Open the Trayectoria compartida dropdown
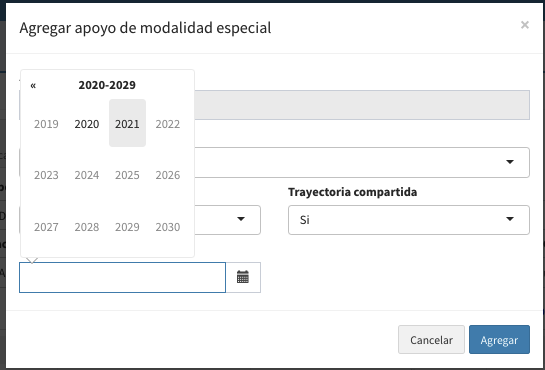This screenshot has height=370, width=545. coord(409,220)
